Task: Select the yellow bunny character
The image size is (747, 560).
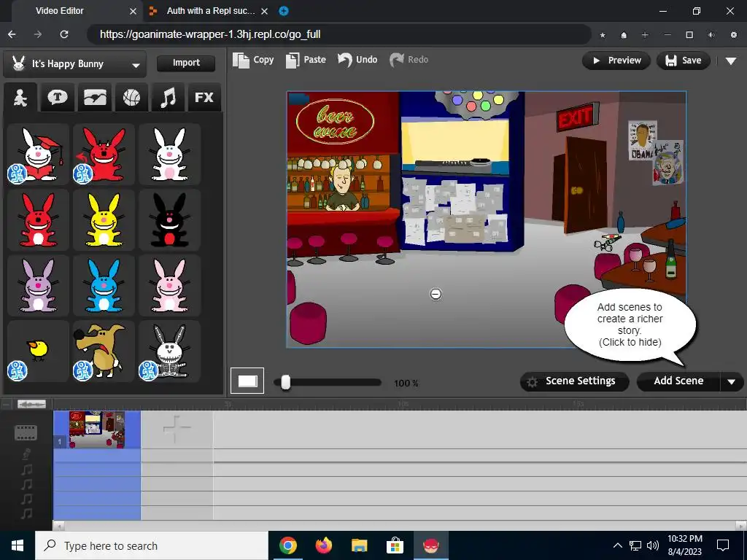Action: point(104,220)
